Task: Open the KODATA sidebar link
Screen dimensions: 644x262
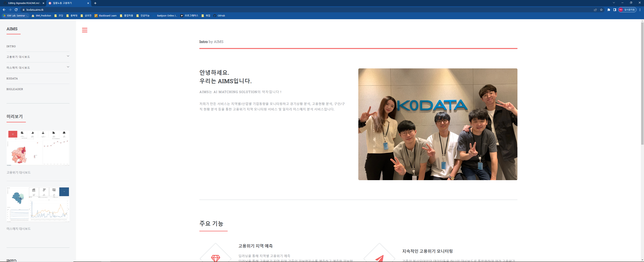Action: tap(12, 79)
